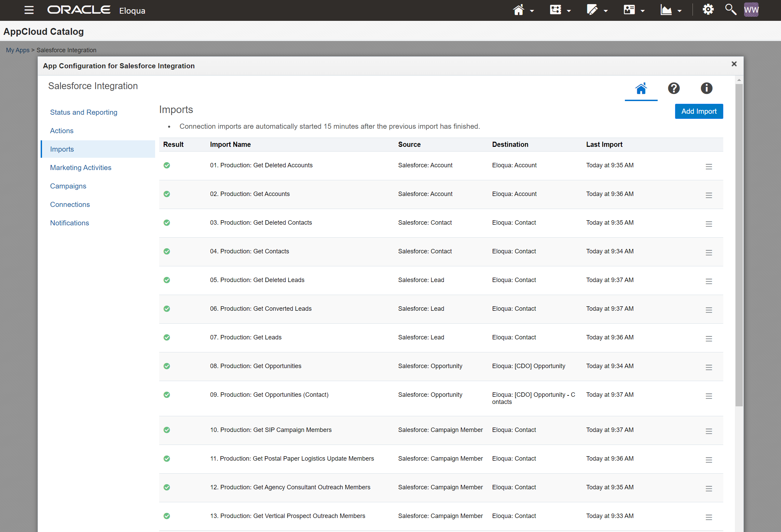The height and width of the screenshot is (532, 781).
Task: Follow the My Apps breadcrumb link
Action: click(x=18, y=50)
